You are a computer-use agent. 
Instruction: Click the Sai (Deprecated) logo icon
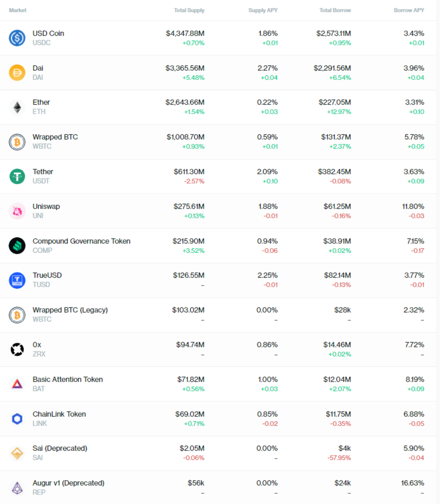click(x=17, y=453)
